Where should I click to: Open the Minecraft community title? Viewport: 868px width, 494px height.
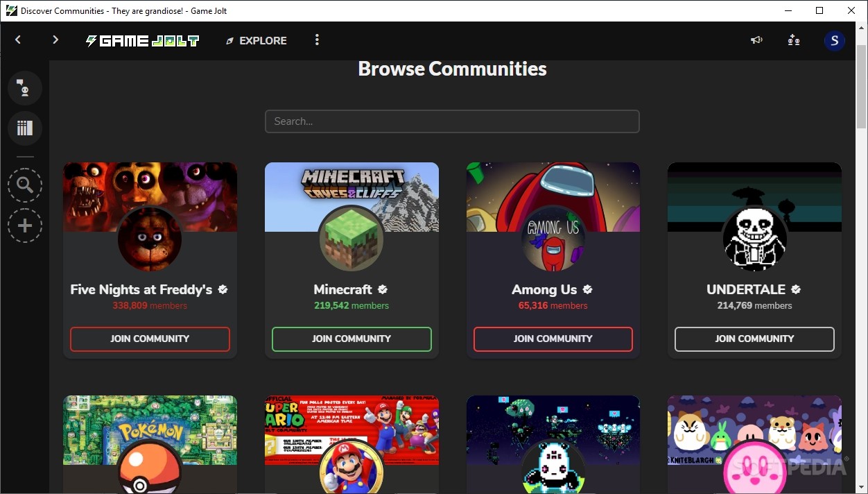coord(343,289)
